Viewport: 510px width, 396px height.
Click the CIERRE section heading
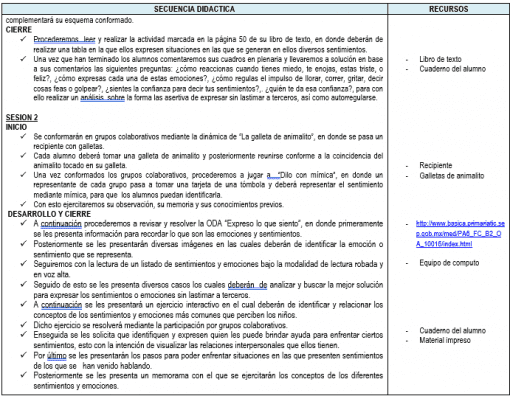click(x=19, y=30)
